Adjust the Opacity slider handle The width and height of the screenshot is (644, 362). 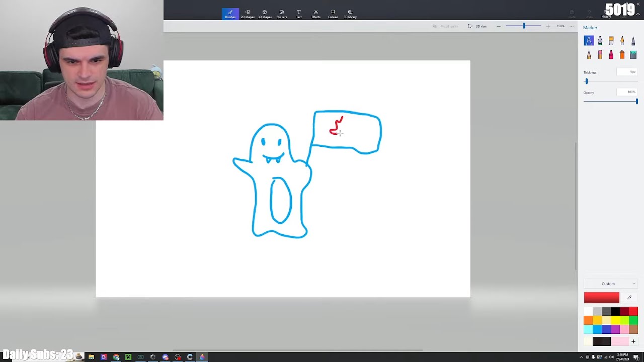(636, 102)
